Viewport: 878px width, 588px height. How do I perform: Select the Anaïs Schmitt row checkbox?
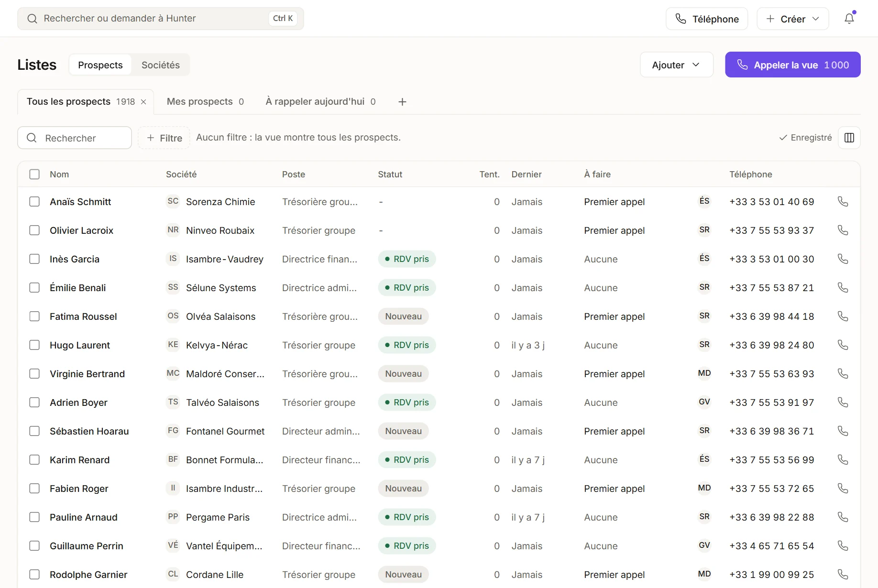34,202
